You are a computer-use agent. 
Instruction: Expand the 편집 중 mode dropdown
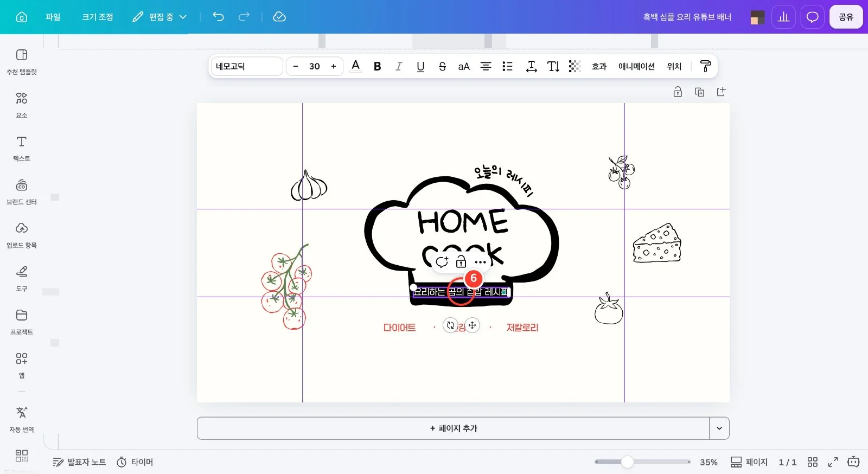coord(159,17)
